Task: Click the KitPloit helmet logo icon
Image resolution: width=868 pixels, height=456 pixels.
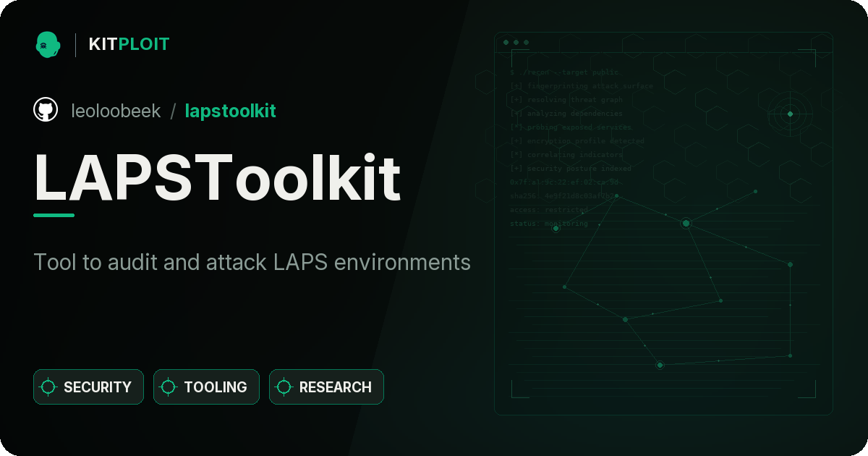Action: pos(48,44)
